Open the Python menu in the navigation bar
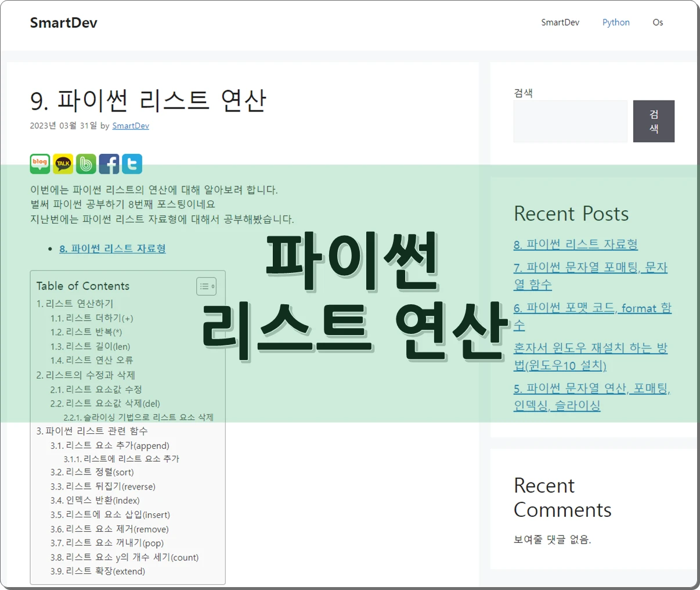This screenshot has height=590, width=700. point(616,22)
